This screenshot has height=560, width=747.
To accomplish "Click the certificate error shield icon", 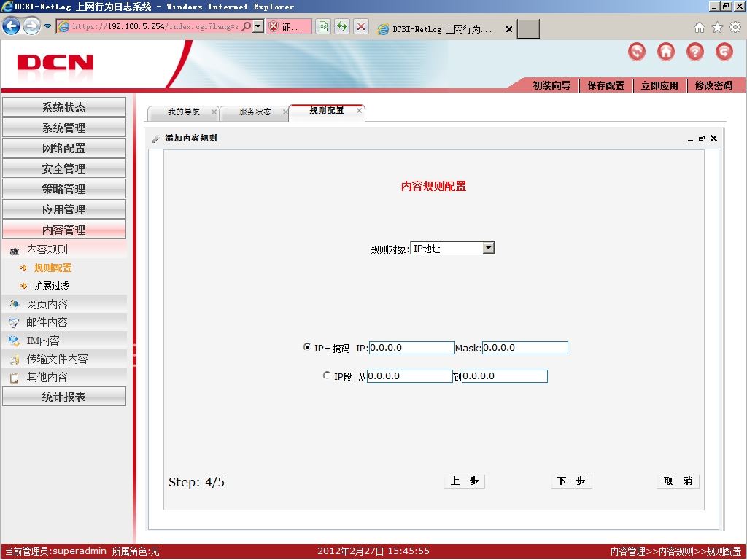I will (274, 27).
